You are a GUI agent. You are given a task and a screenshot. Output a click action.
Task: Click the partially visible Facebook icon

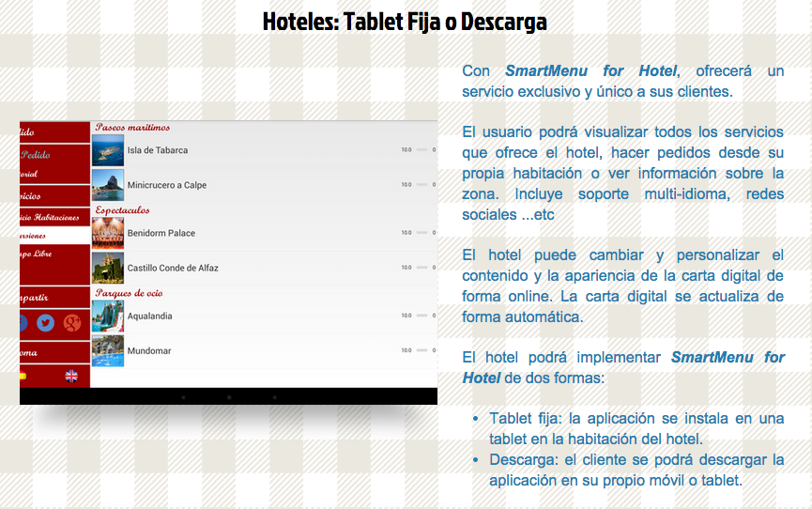click(23, 323)
